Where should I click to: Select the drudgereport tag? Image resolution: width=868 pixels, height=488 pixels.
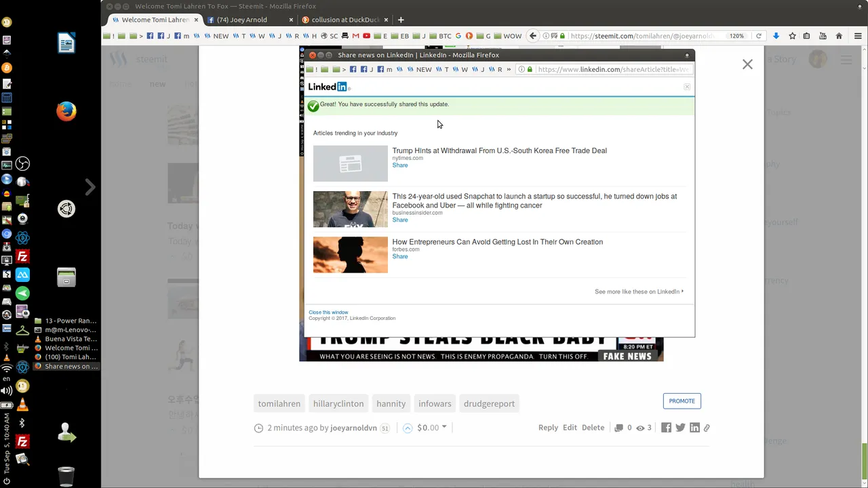489,403
